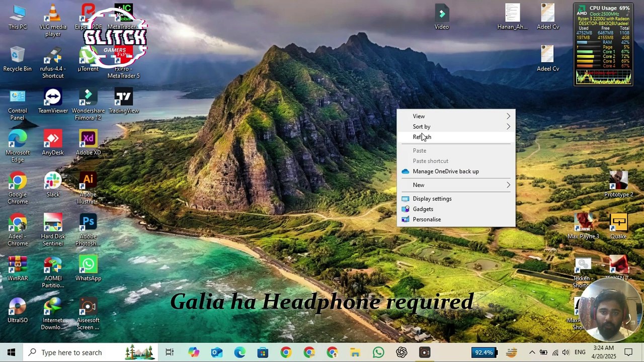644x362 pixels.
Task: Open Display settings from context menu
Action: pyautogui.click(x=432, y=199)
